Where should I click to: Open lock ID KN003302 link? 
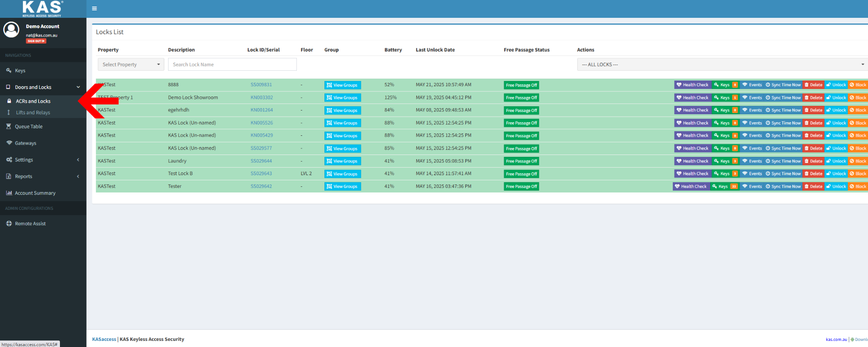[262, 97]
